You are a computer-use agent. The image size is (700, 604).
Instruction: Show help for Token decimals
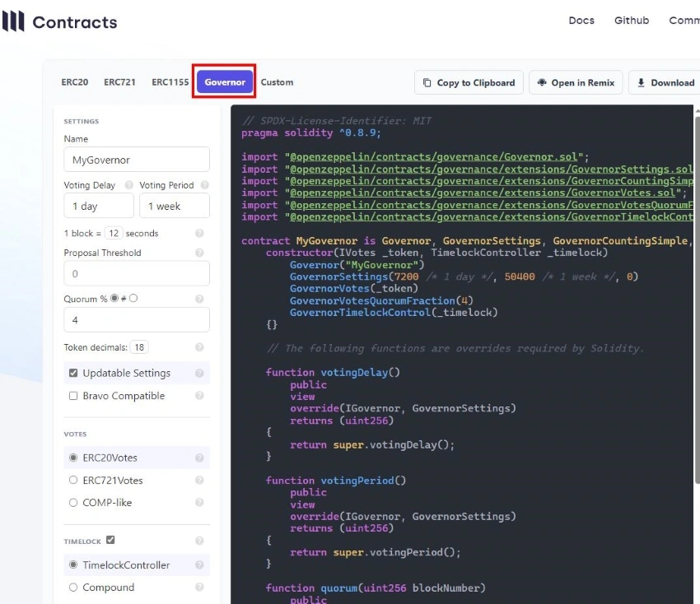pos(199,347)
